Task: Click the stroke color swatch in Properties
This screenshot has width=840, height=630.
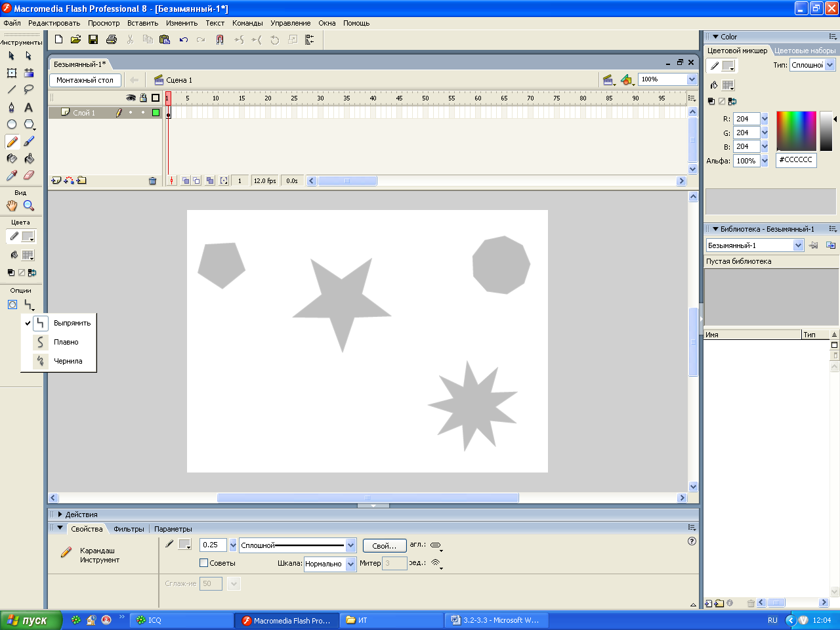Action: tap(184, 544)
